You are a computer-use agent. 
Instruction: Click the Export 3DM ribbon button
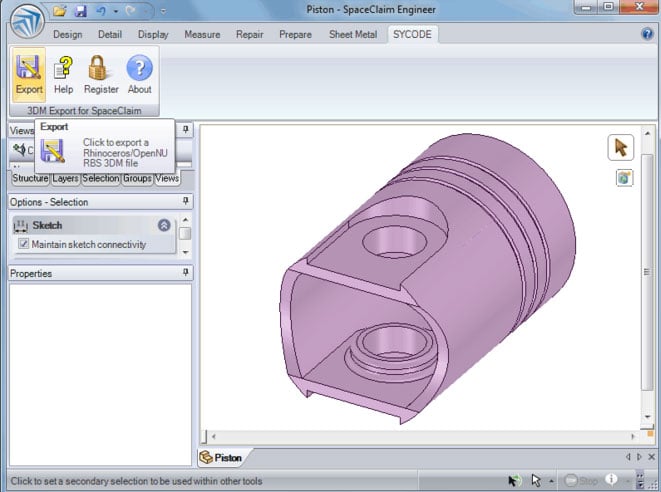29,73
